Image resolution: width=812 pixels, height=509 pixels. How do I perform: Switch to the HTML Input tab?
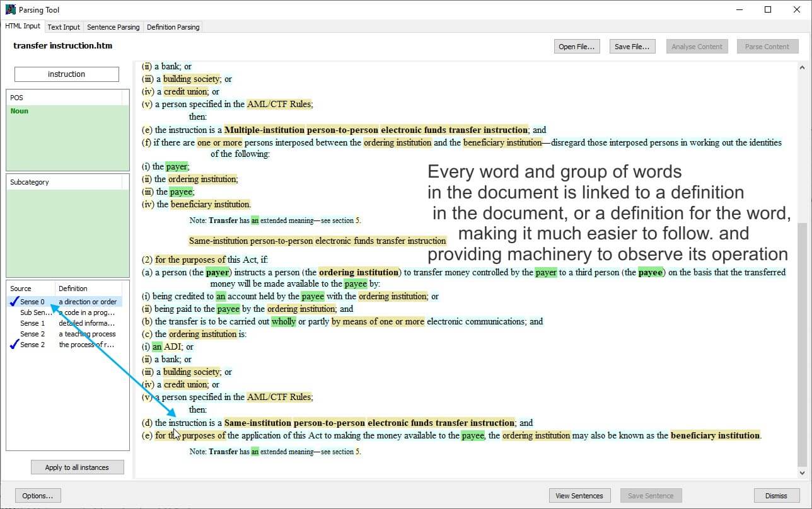coord(23,26)
